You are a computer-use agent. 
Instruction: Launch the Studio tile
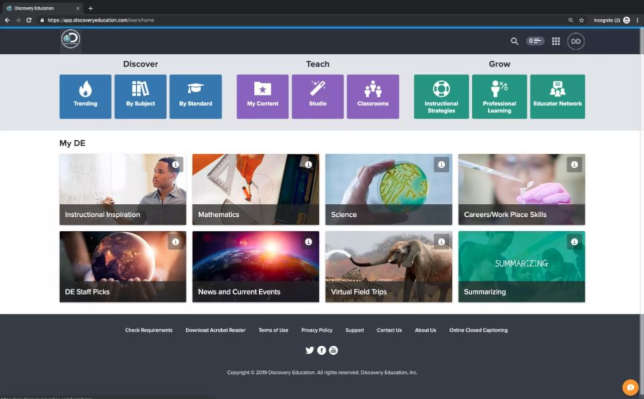[317, 97]
